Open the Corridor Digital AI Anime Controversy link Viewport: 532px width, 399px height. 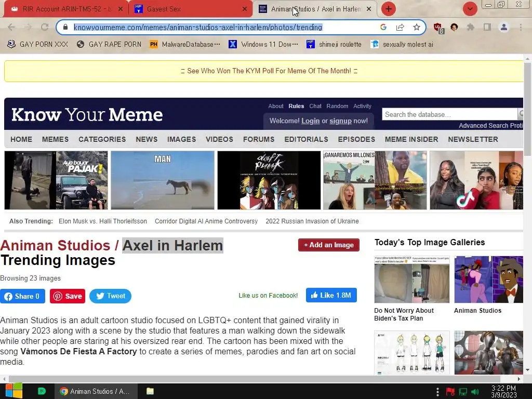206,221
